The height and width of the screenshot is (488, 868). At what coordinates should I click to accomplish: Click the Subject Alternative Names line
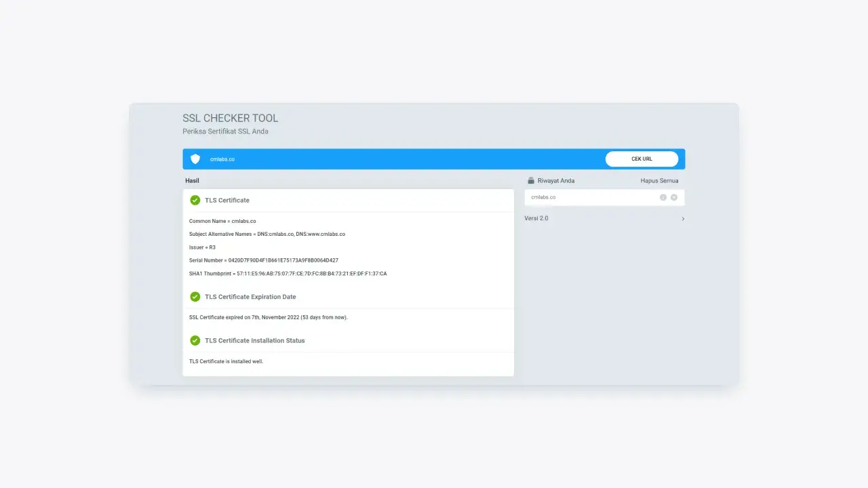(x=267, y=234)
